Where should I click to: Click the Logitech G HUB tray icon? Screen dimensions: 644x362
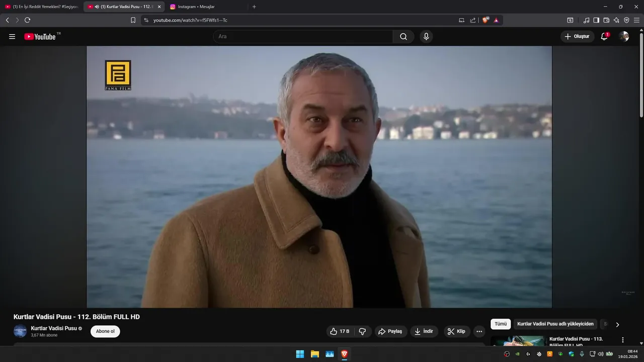(x=528, y=354)
